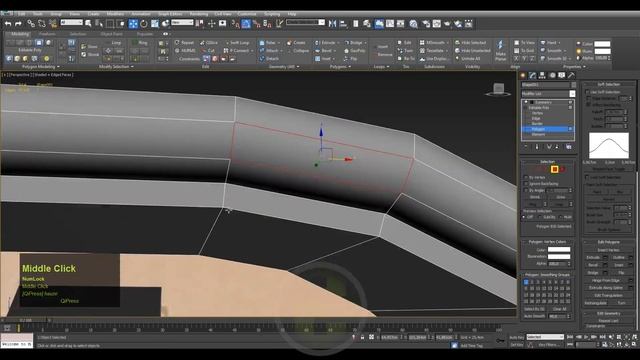Viewport: 640px width, 360px height.
Task: Select the SubObj preview selection radio
Action: [541, 217]
